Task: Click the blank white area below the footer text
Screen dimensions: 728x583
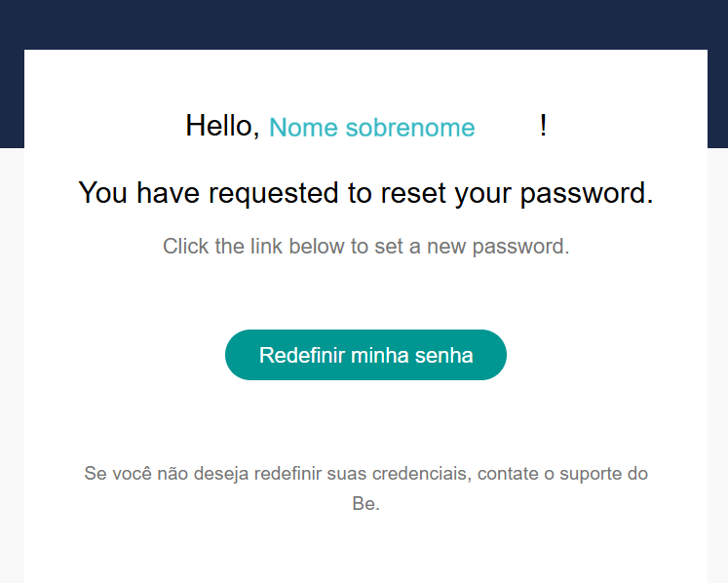Action: pyautogui.click(x=365, y=551)
